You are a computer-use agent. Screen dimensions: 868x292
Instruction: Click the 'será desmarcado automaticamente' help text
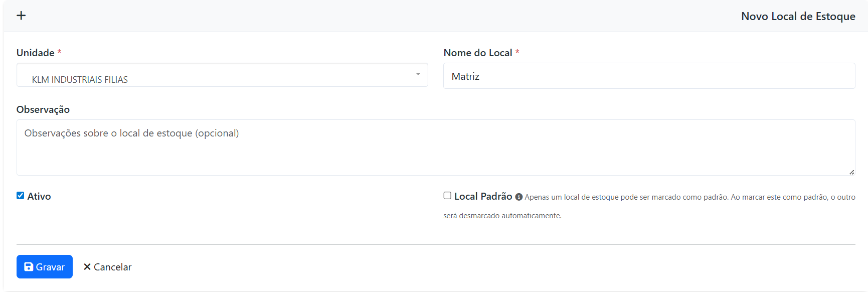click(x=502, y=216)
